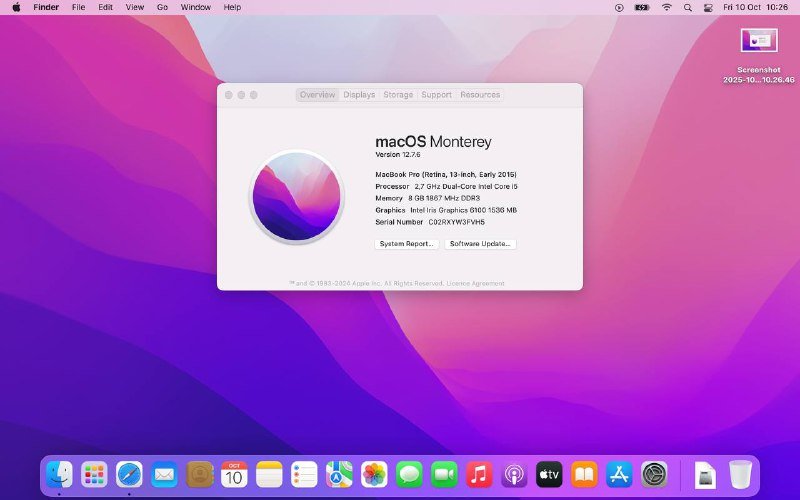
Task: Switch to the Support tab
Action: click(x=436, y=95)
